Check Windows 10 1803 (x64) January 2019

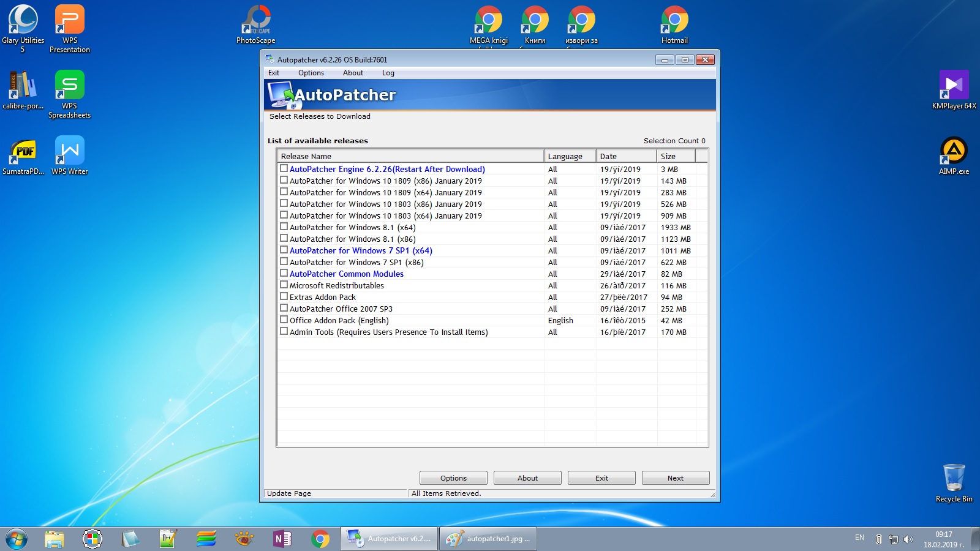coord(284,215)
